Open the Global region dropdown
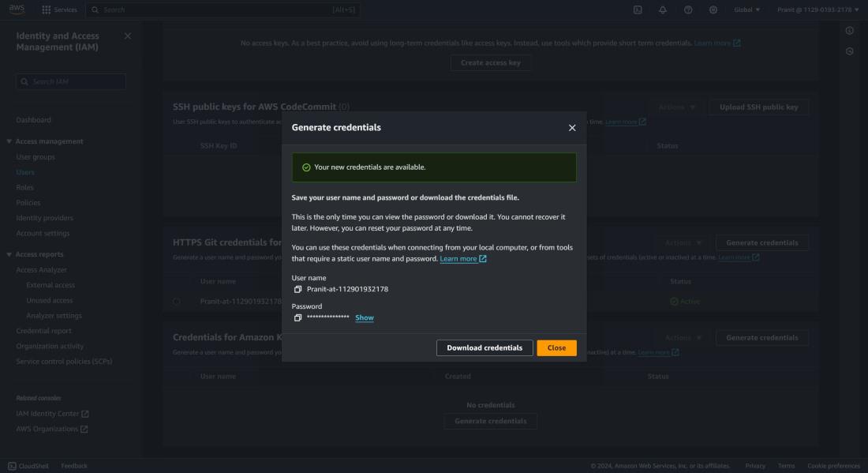 (x=746, y=9)
